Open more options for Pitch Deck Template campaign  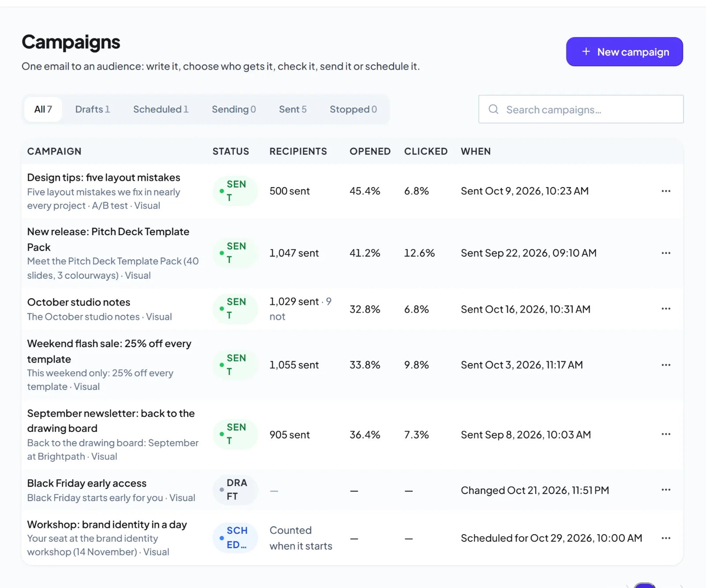coord(666,253)
